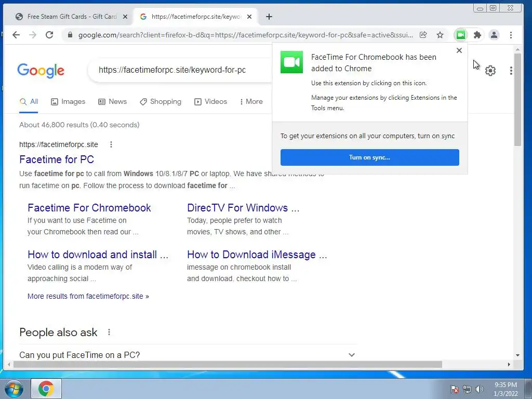Expand 'Can you put FaceTime on a PC?'
The width and height of the screenshot is (532, 399).
tap(188, 355)
